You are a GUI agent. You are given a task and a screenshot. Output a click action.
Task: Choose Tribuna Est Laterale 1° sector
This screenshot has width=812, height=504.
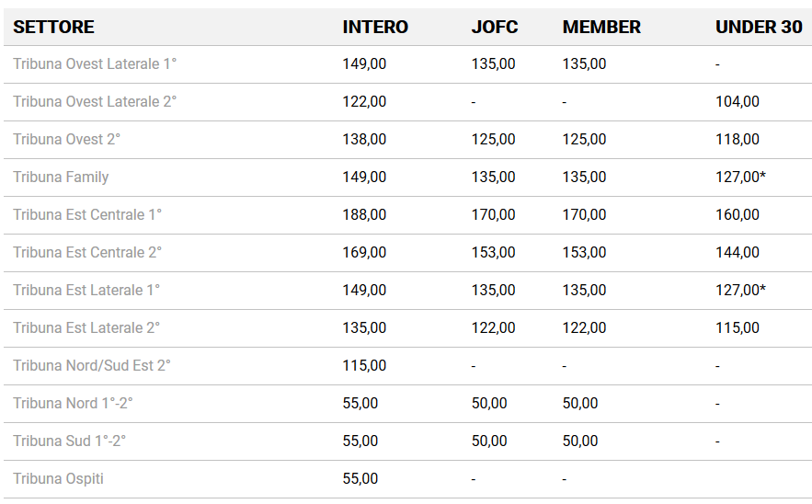click(x=86, y=290)
